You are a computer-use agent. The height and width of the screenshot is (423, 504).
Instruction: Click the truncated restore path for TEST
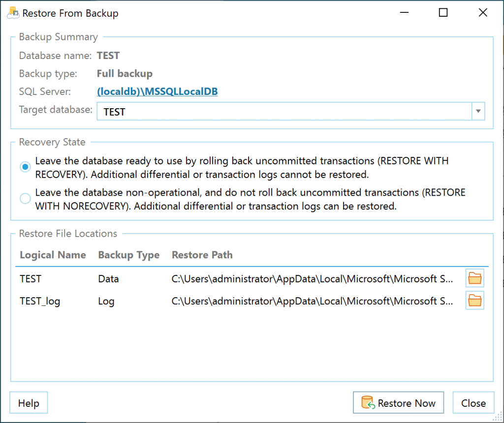312,278
